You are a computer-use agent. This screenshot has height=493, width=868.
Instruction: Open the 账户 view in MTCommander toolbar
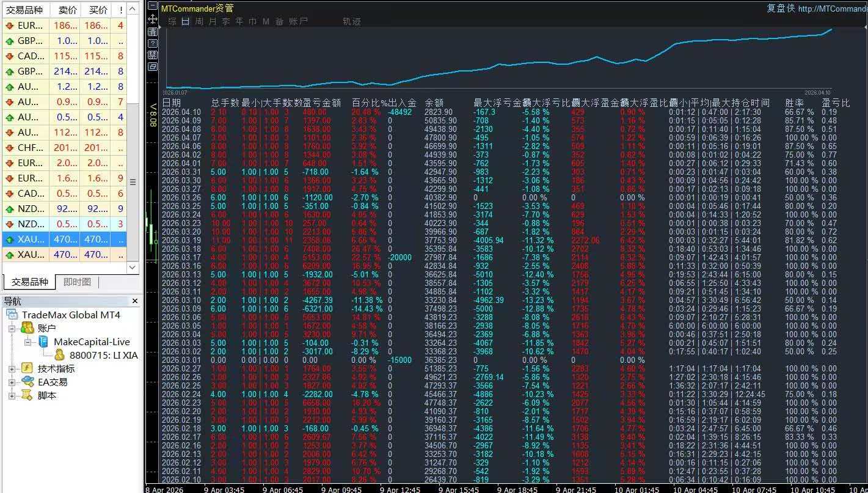[298, 21]
